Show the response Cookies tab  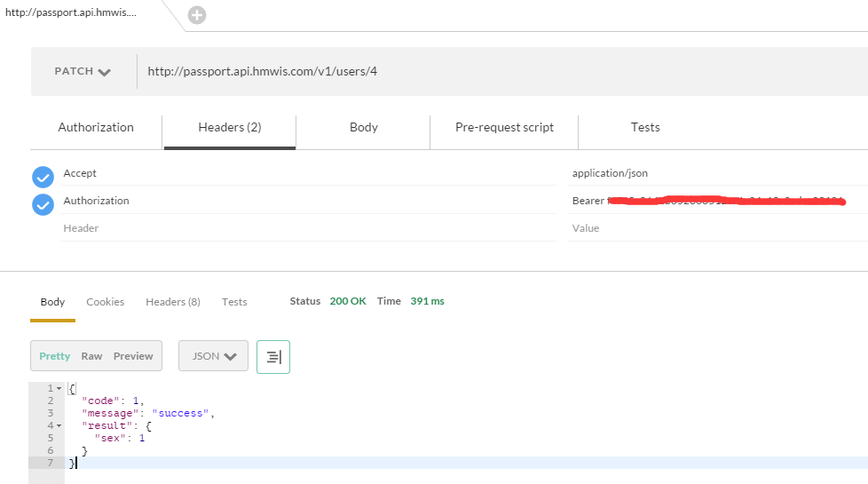[106, 302]
